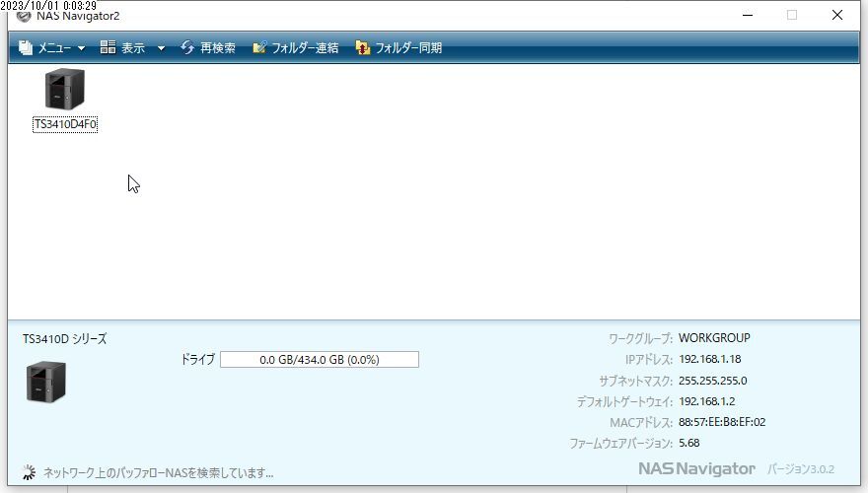
Task: Expand the 表示 dropdown arrow
Action: click(161, 48)
